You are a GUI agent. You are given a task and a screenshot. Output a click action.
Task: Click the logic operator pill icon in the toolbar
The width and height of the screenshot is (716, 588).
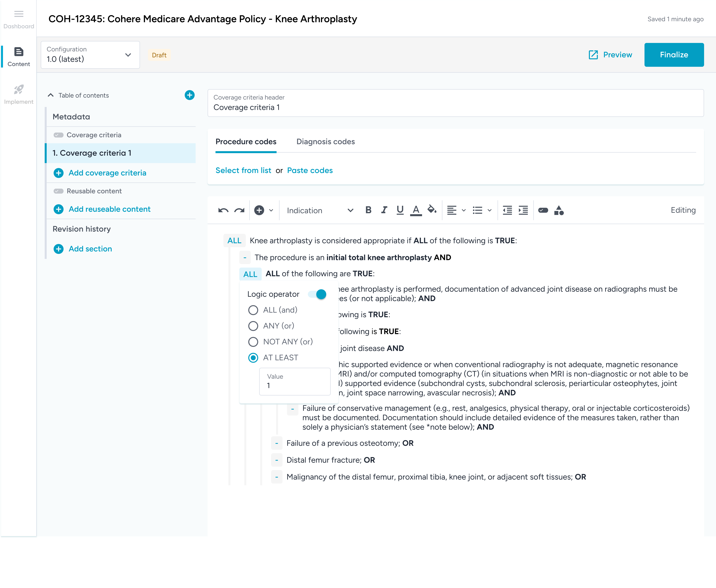point(543,210)
